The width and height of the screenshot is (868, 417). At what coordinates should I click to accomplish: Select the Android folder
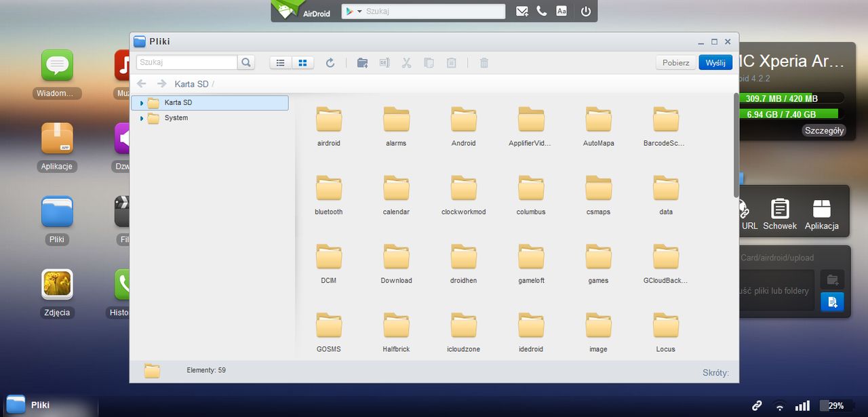(464, 126)
